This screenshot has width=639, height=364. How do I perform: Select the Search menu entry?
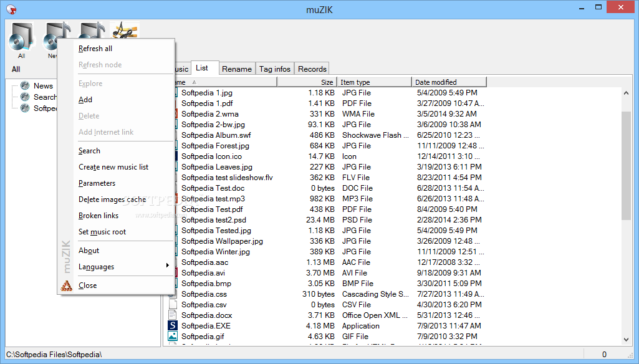coord(89,151)
